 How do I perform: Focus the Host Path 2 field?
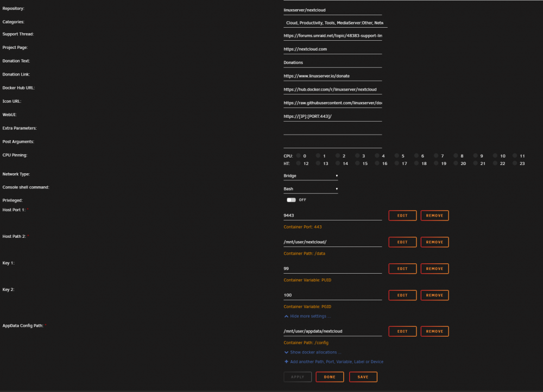point(332,242)
